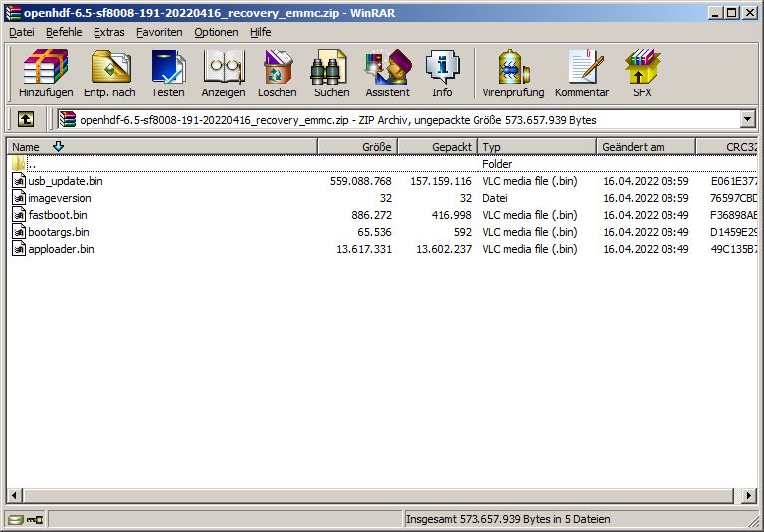Click the apploader.bin file icon
The height and width of the screenshot is (532, 764).
[x=19, y=249]
